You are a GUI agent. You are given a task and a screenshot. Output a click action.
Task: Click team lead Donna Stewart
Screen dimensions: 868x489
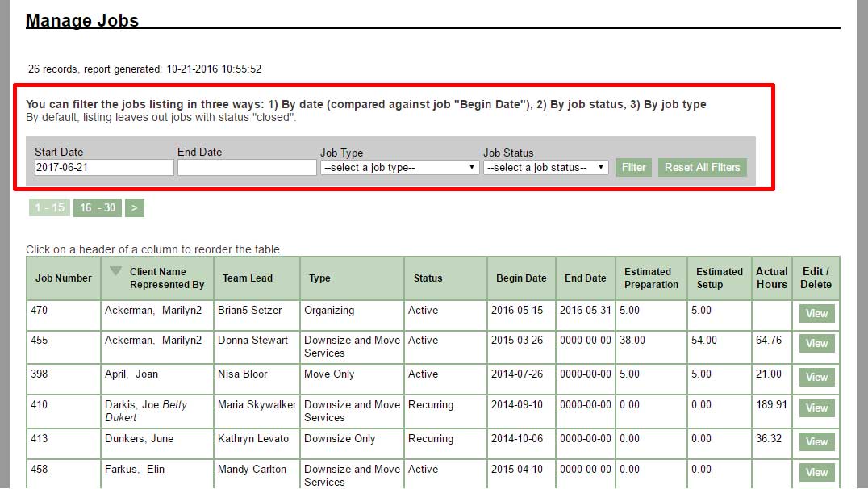pos(252,340)
